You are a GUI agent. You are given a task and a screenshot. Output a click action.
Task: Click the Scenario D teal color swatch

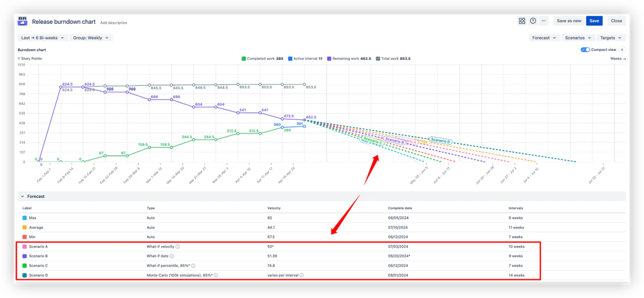tap(24, 275)
